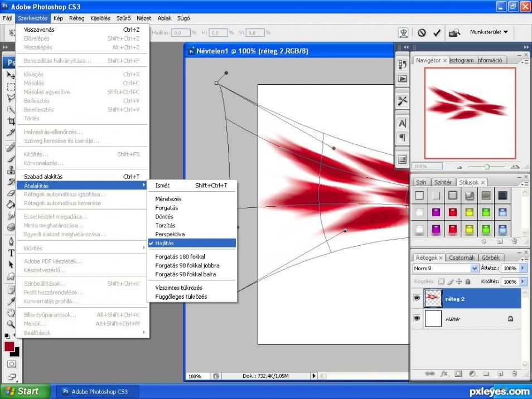Image resolution: width=532 pixels, height=399 pixels.
Task: Open the Actions play-button panel icon
Action: [x=403, y=79]
